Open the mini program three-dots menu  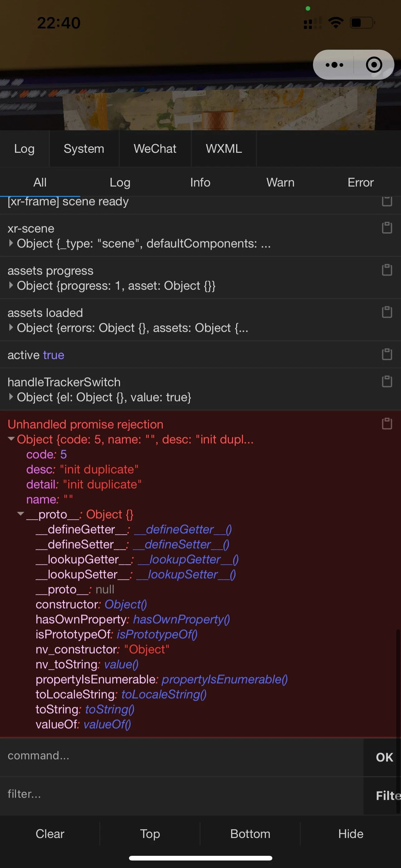[334, 65]
